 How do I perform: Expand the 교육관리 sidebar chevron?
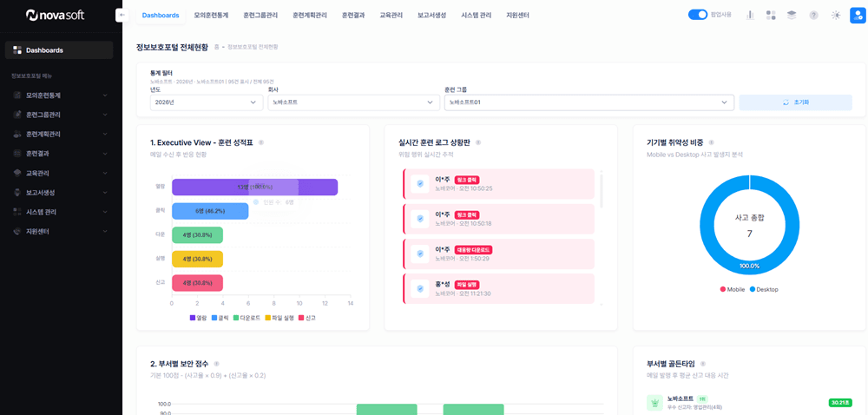pyautogui.click(x=105, y=173)
